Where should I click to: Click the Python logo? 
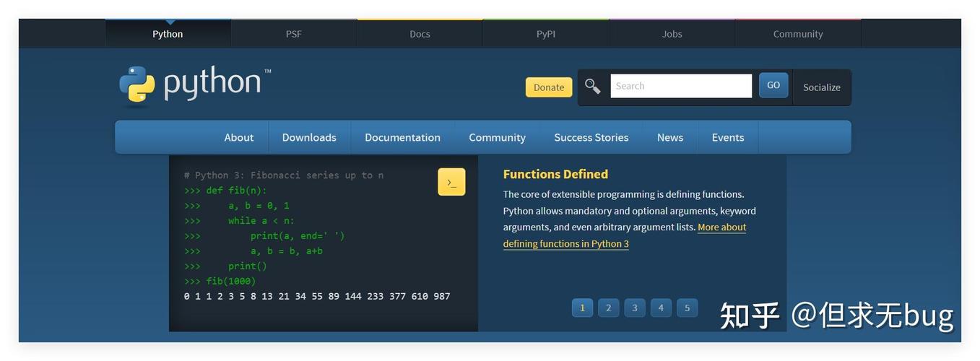coord(195,85)
